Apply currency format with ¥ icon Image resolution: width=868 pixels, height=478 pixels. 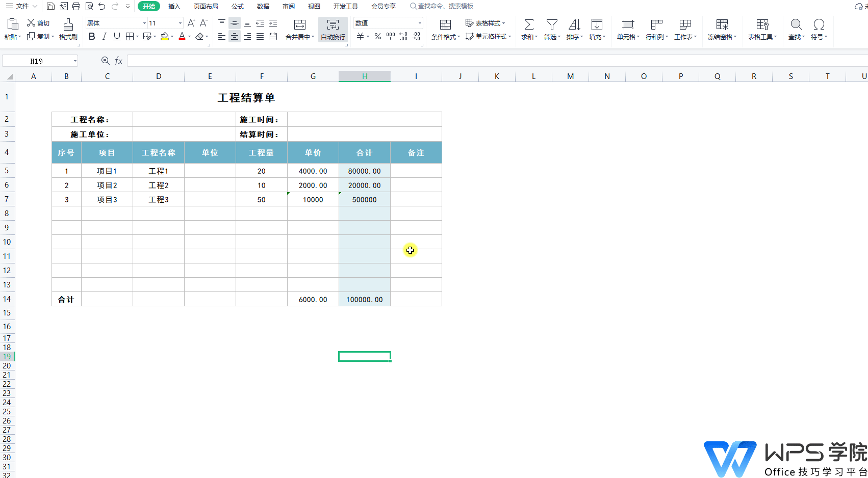[361, 36]
